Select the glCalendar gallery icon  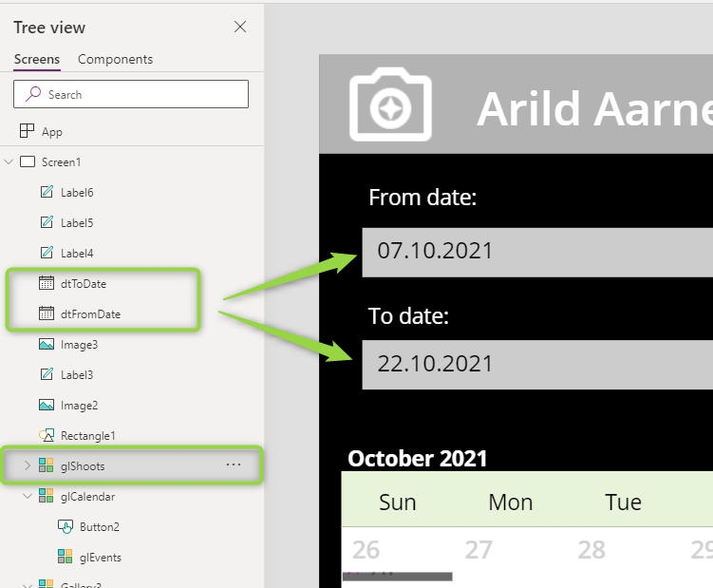pyautogui.click(x=46, y=496)
